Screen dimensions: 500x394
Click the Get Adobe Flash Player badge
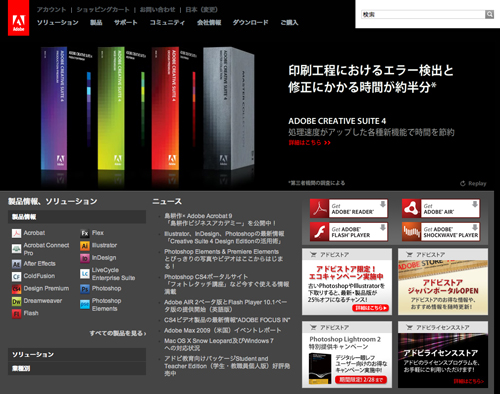coord(349,232)
